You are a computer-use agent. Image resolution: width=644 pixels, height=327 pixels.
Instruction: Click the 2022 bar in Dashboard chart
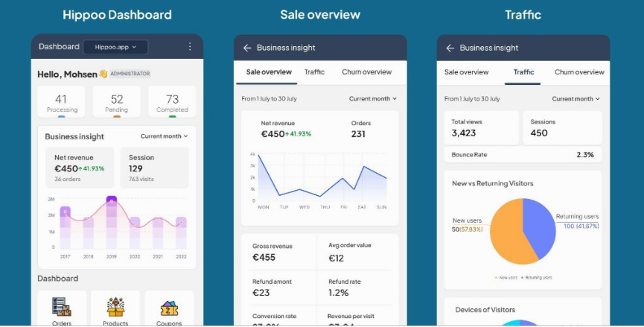click(181, 233)
